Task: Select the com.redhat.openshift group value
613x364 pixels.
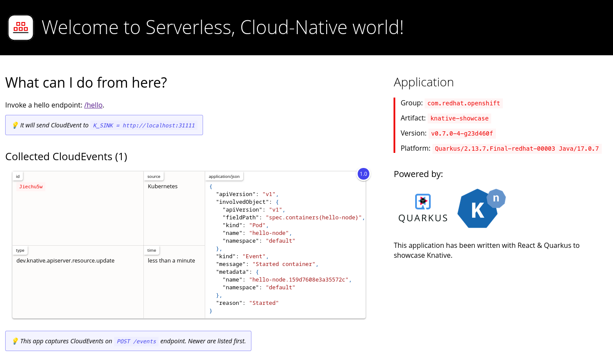Action: pos(464,103)
